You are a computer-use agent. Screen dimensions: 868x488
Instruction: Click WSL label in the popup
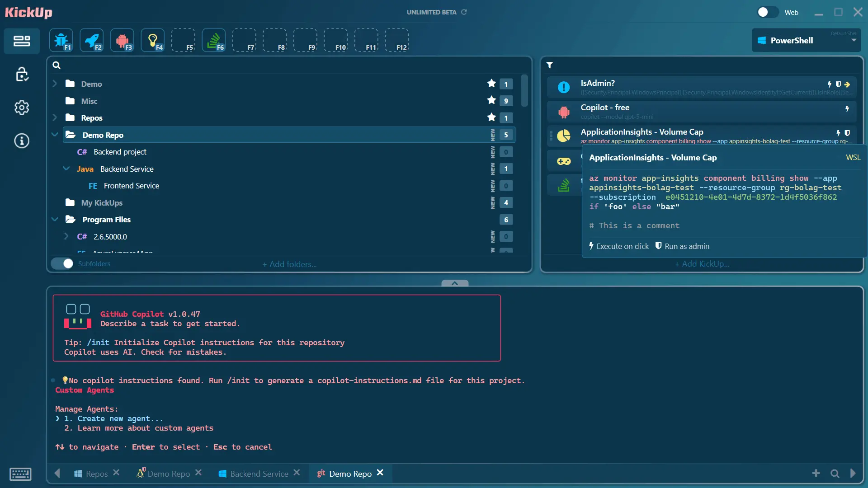853,157
